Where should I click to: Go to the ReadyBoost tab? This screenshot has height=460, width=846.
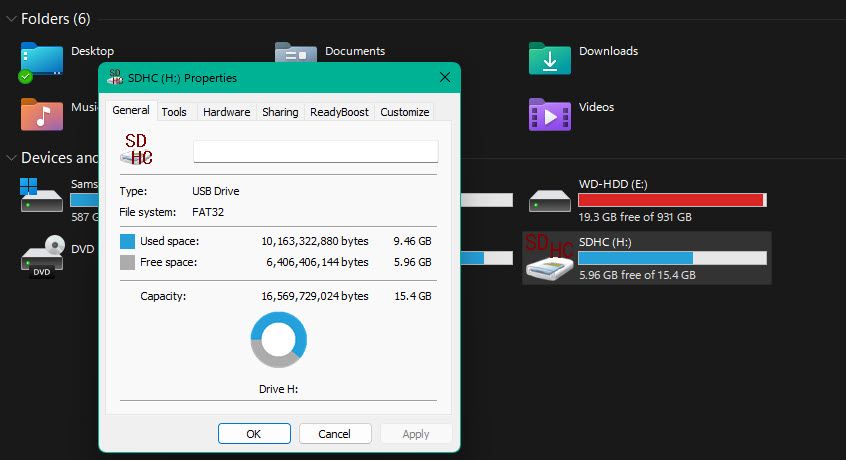339,112
